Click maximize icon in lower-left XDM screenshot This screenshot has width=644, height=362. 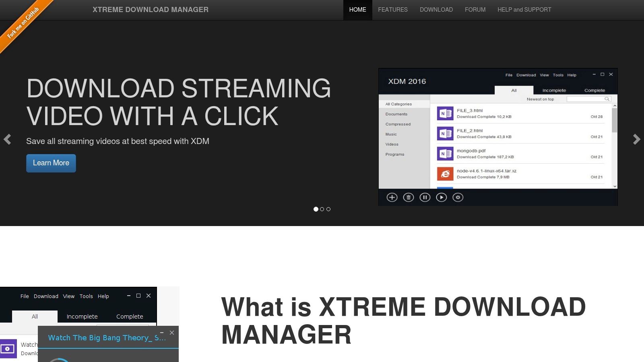138,296
